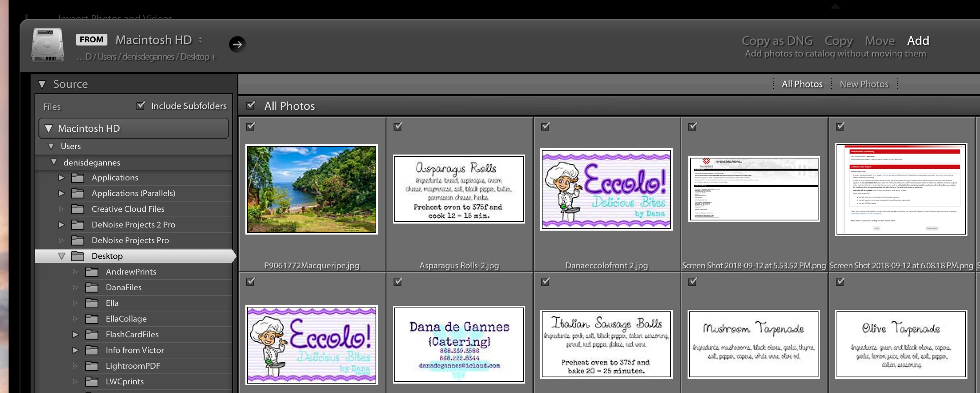
Task: Select the AndrewPrints folder row
Action: tap(134, 272)
